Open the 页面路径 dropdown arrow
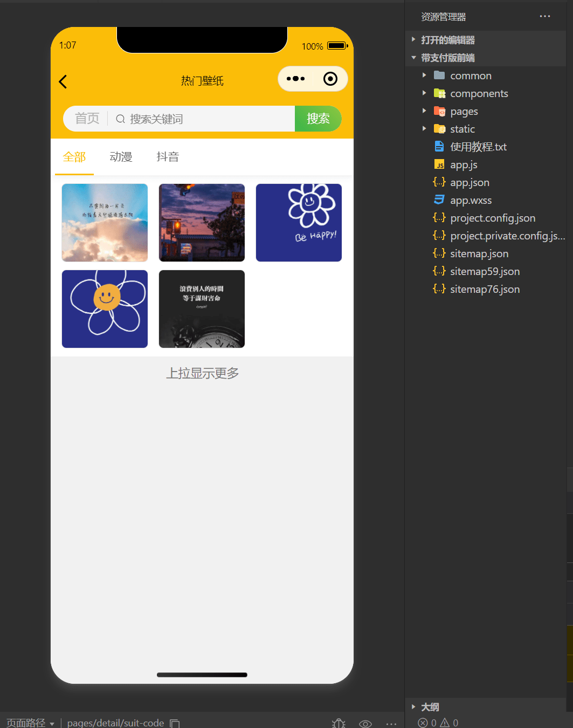The width and height of the screenshot is (573, 728). [52, 724]
